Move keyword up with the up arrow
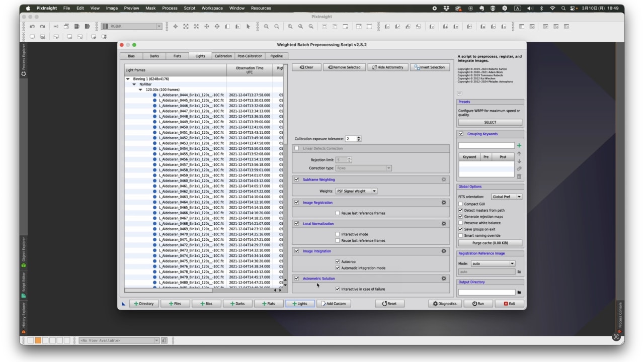Image resolution: width=644 pixels, height=362 pixels. pos(519,154)
